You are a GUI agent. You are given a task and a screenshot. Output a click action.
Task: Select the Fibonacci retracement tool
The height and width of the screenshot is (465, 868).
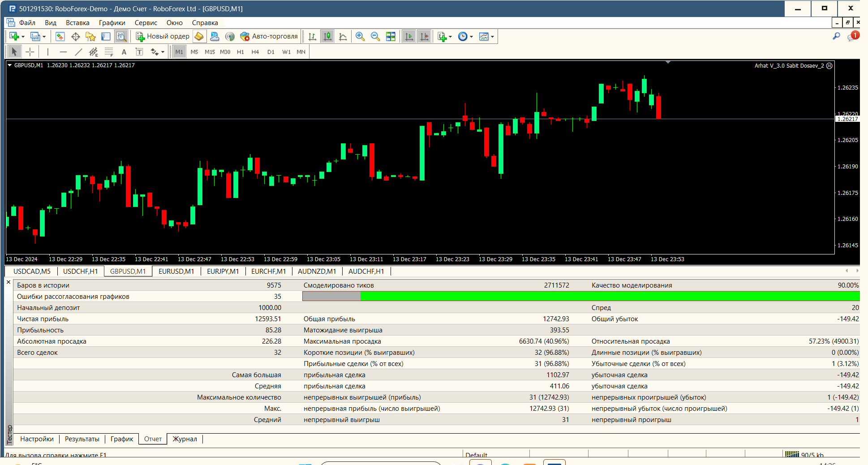109,52
